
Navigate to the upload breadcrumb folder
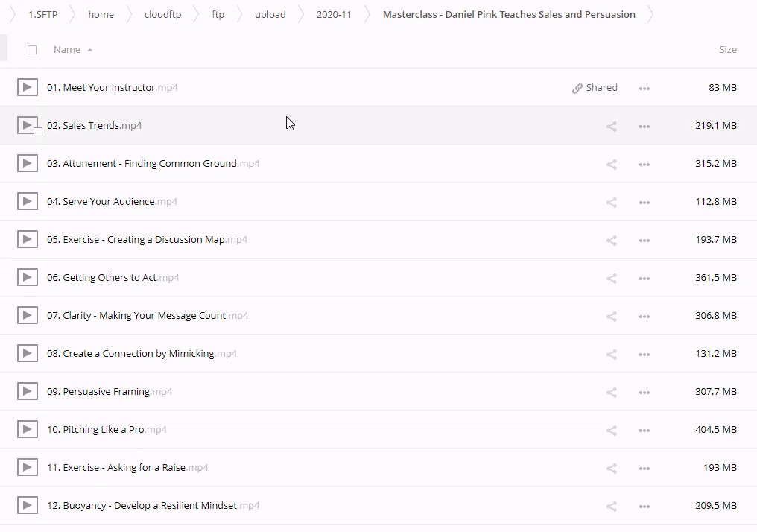[x=270, y=14]
